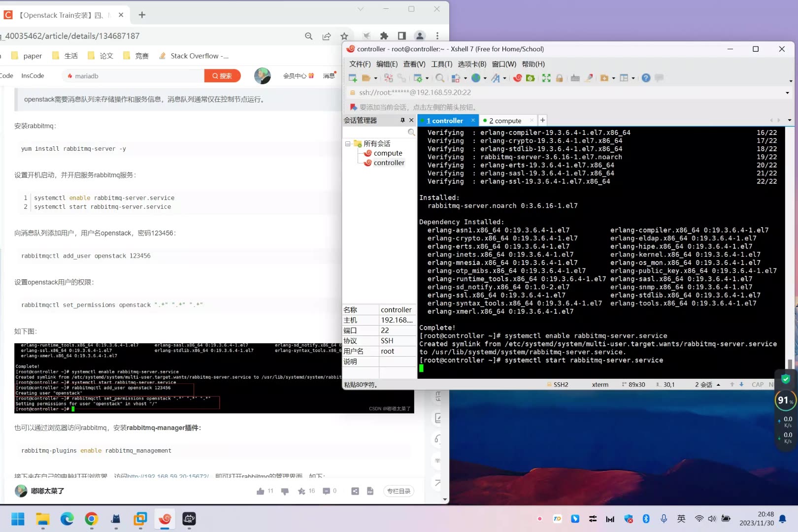Open session properties gear icon

coord(418,78)
